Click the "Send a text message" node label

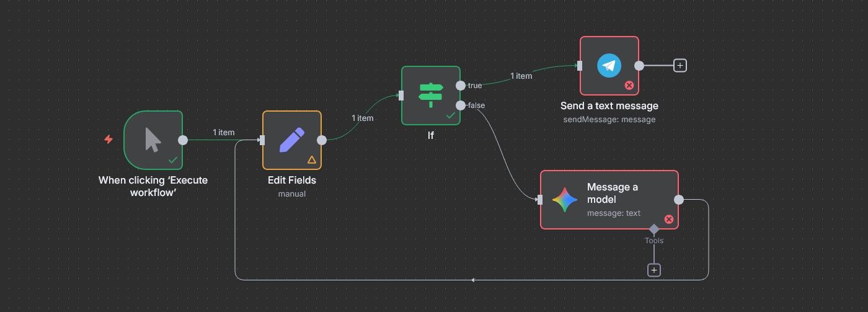(609, 106)
